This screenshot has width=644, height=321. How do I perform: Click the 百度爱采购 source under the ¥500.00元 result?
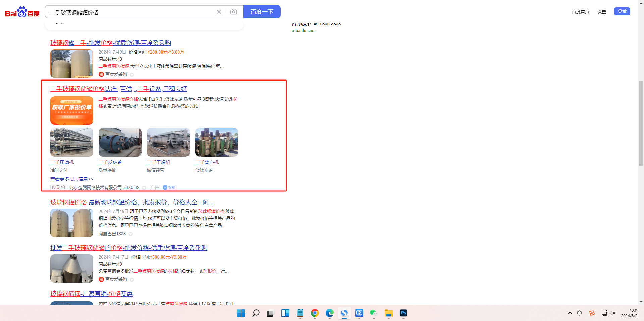coord(116,279)
